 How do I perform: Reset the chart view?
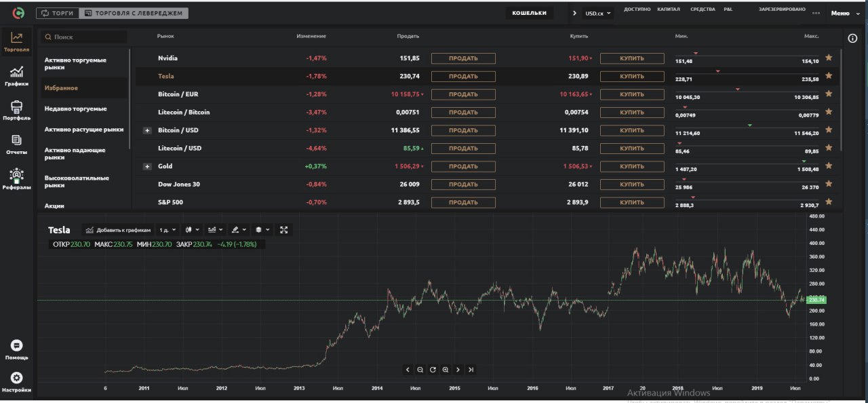click(x=433, y=370)
